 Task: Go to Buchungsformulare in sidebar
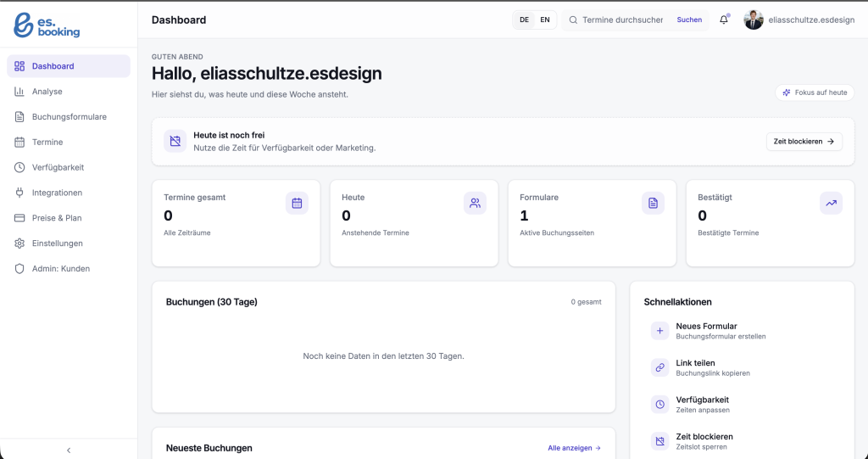(x=69, y=117)
